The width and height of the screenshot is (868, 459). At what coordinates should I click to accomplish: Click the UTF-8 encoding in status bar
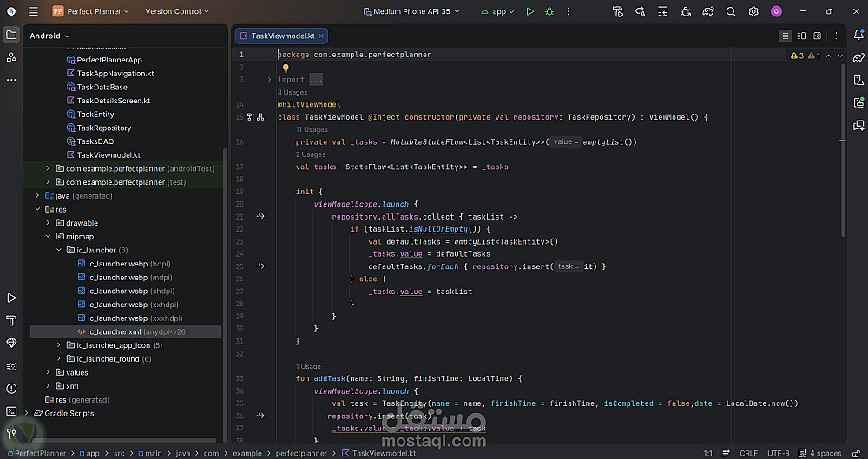pos(779,453)
